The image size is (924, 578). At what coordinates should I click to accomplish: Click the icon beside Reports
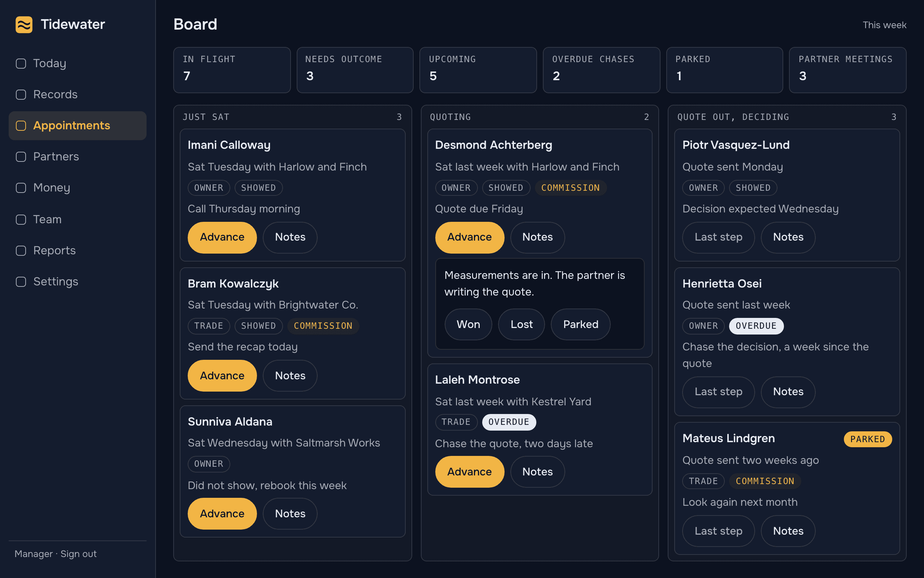click(21, 250)
